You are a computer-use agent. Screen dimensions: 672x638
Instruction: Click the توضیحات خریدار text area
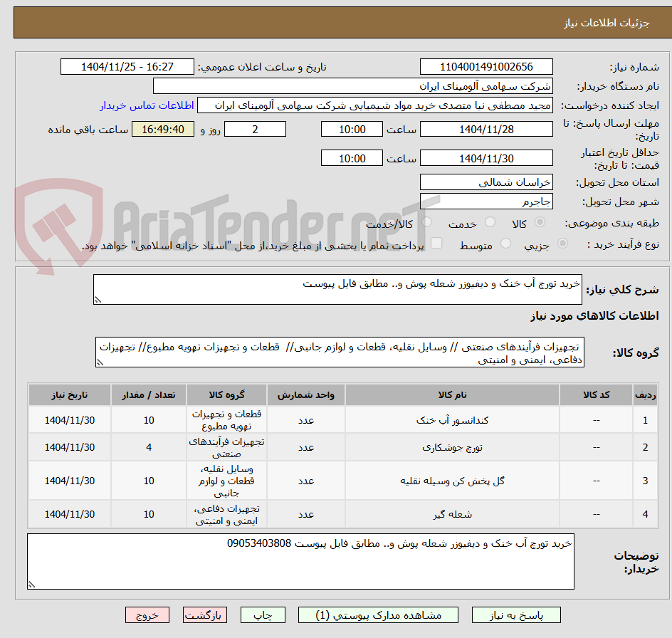(300, 561)
